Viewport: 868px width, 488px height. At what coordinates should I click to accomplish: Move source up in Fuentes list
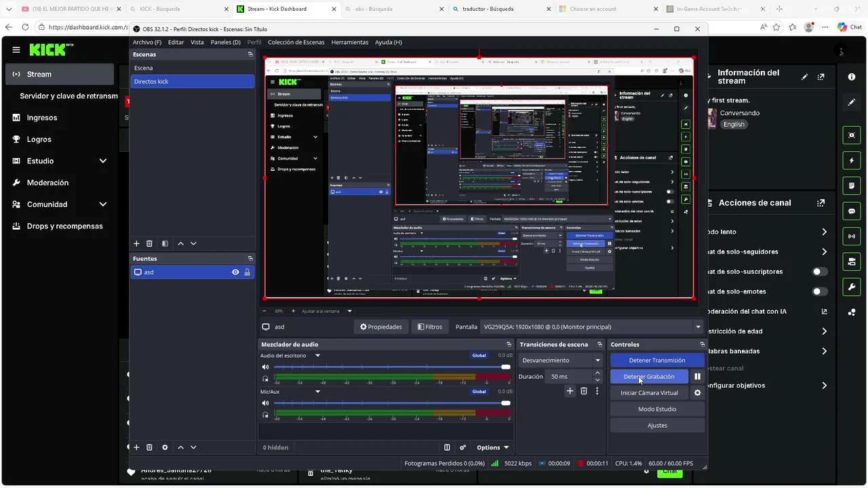[x=180, y=447]
